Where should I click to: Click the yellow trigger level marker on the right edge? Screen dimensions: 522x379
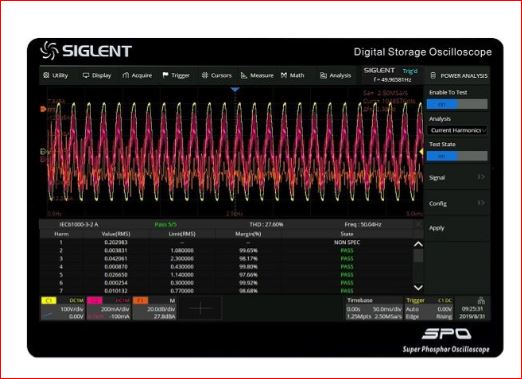click(421, 152)
